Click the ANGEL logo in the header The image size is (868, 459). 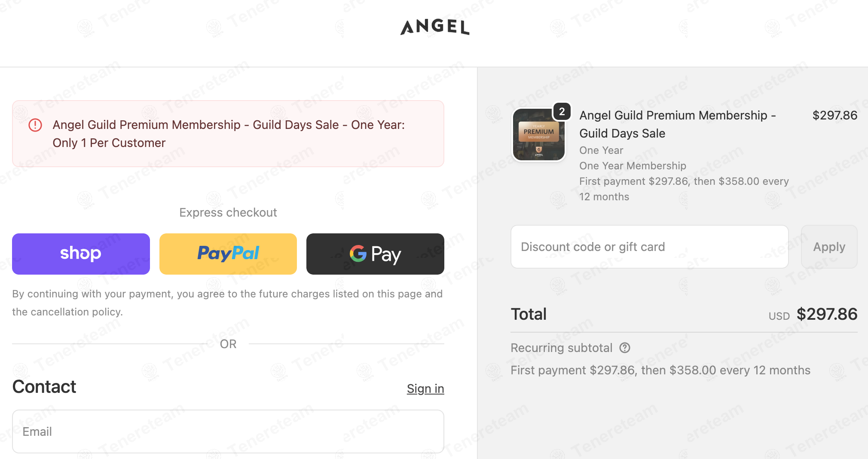click(x=434, y=27)
